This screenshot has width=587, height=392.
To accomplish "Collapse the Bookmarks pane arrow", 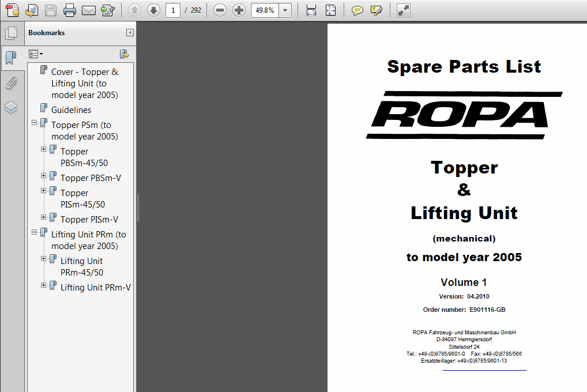I will tap(130, 33).
